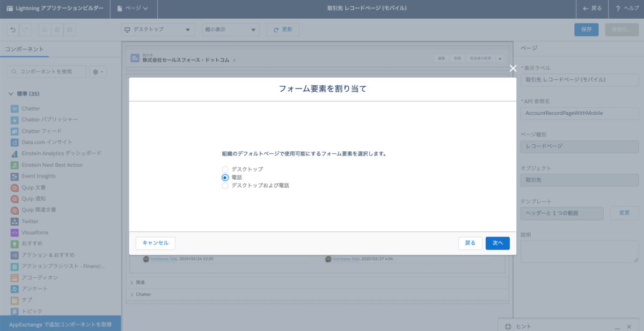Screen dimensions: 644x331
Task: Click the 次へ button in the dialog
Action: 497,243
